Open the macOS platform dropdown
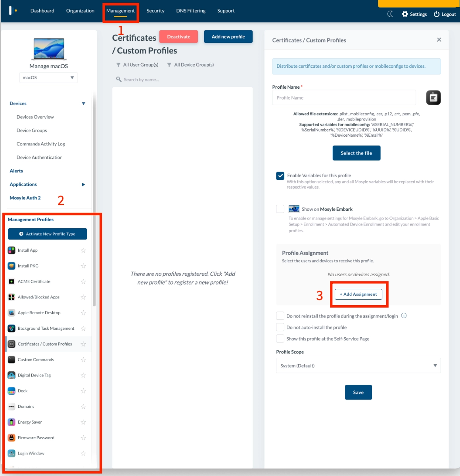Viewport: 460px width, 476px height. point(48,77)
